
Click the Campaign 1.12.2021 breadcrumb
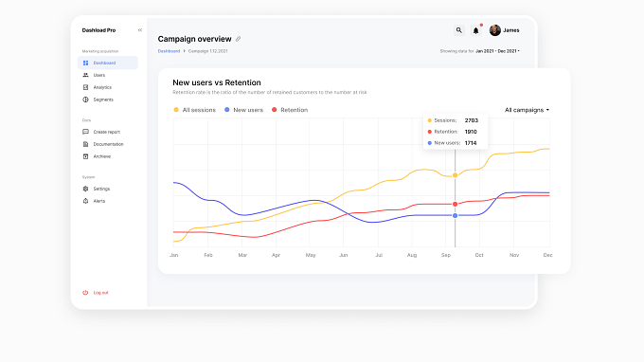[207, 51]
